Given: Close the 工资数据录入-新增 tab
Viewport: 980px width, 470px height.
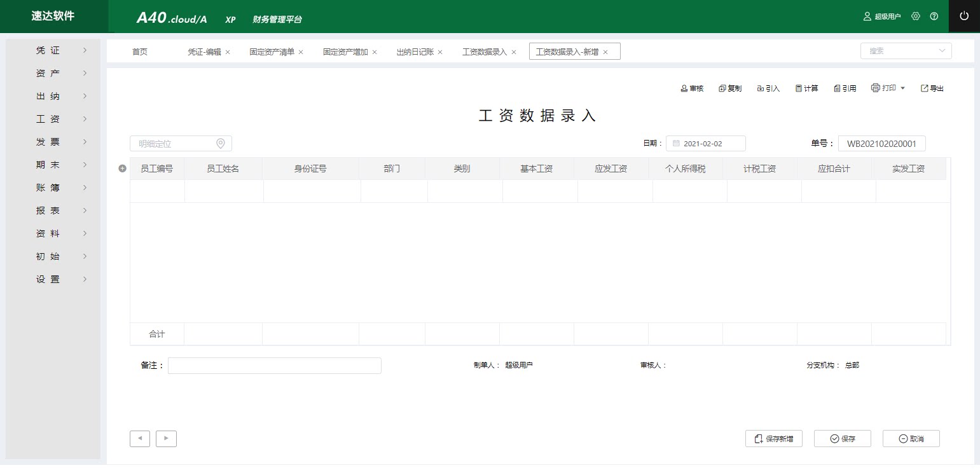Looking at the screenshot, I should pos(605,52).
